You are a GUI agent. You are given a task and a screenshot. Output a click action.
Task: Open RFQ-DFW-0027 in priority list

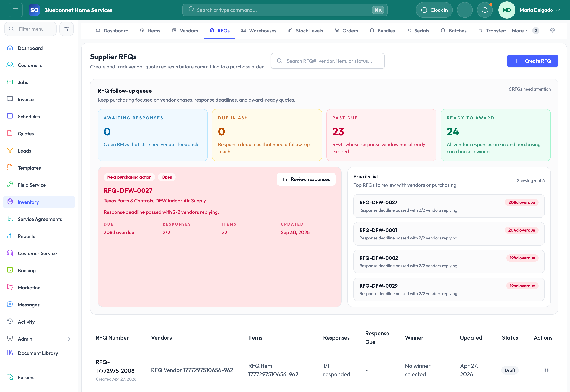coord(449,206)
